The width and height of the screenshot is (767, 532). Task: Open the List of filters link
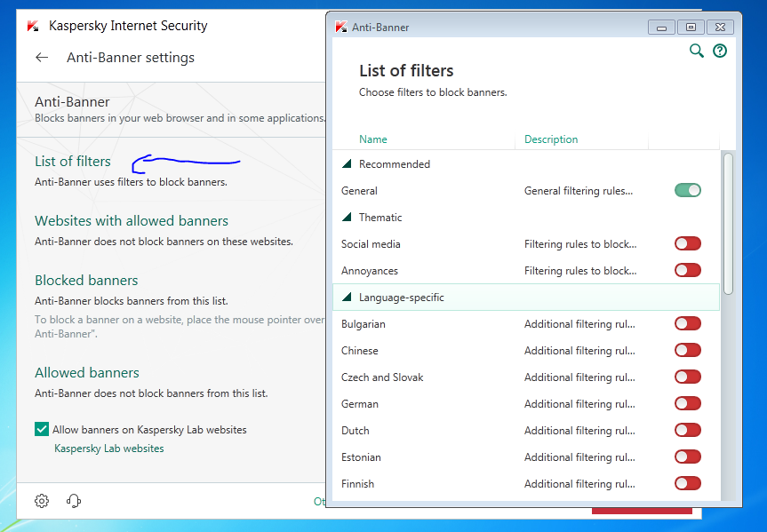pyautogui.click(x=73, y=162)
